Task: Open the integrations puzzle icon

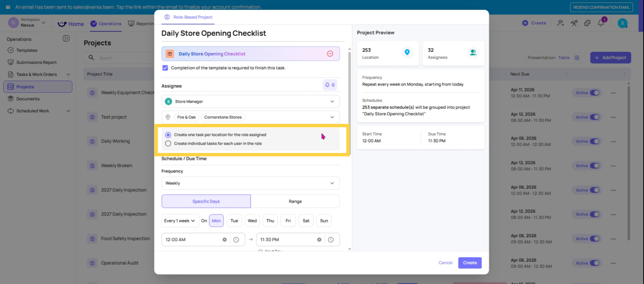Action: click(x=587, y=23)
